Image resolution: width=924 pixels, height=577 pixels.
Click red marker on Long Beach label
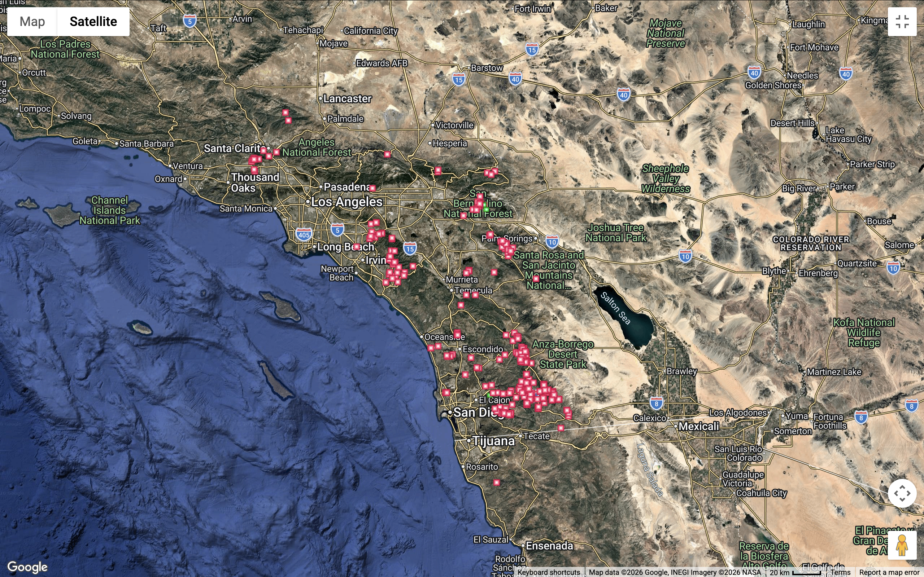pos(356,247)
